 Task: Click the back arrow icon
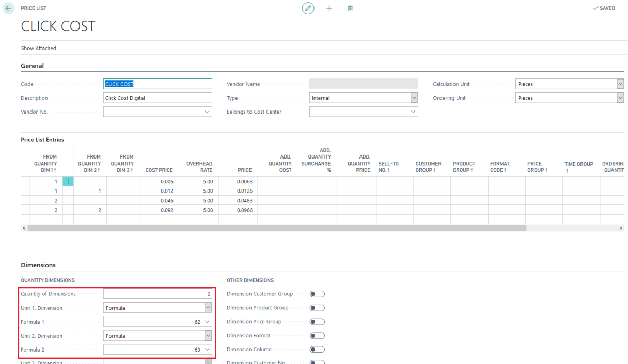pyautogui.click(x=8, y=9)
